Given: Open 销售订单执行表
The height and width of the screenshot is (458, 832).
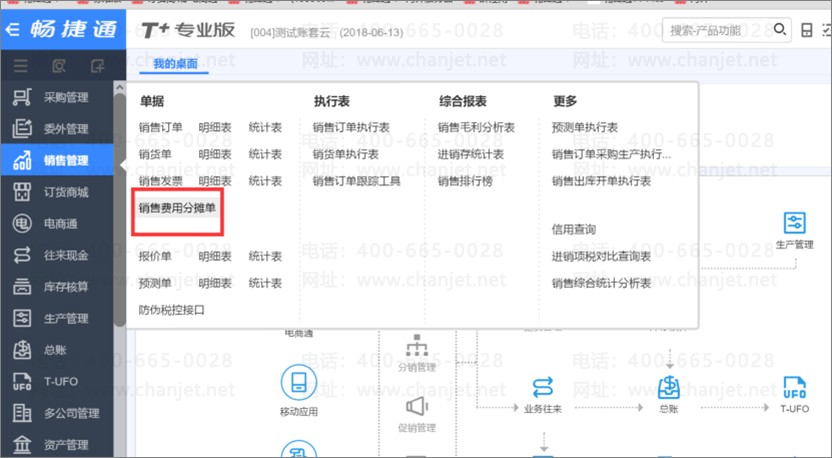Looking at the screenshot, I should 351,127.
